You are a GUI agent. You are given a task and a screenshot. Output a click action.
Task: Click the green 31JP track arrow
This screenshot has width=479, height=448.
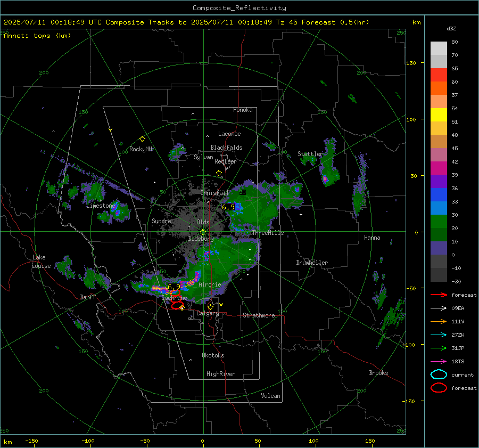pos(439,348)
